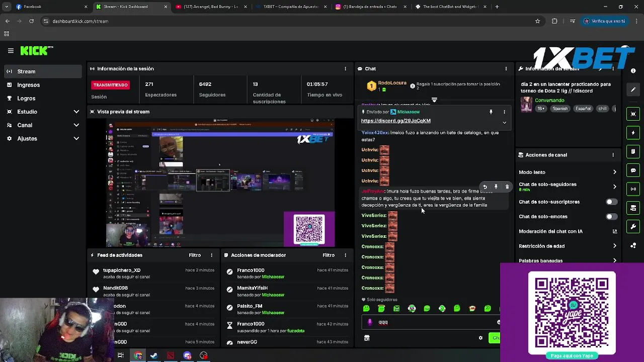
Task: Open chat settings gear icon
Action: pyautogui.click(x=480, y=338)
